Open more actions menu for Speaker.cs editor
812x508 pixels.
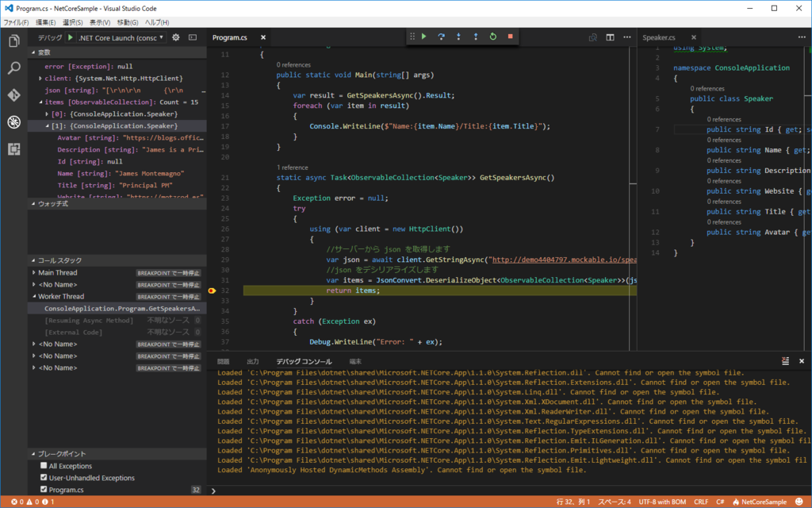pyautogui.click(x=802, y=37)
